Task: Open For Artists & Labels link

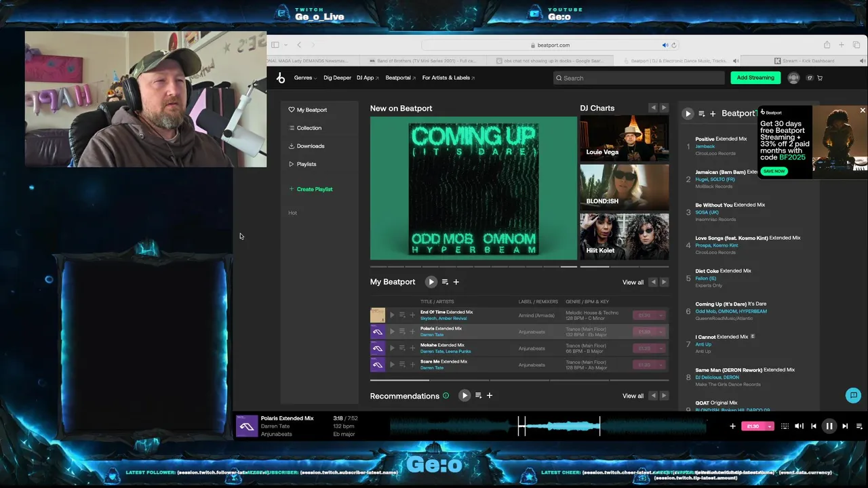Action: click(448, 78)
